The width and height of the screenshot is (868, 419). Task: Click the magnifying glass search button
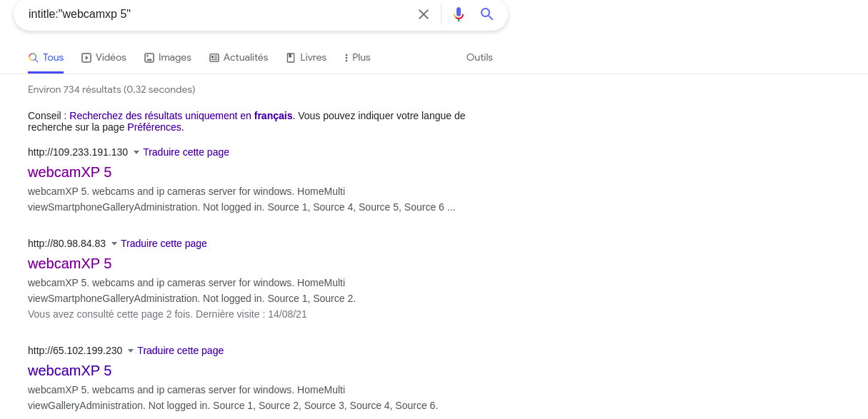coord(487,14)
